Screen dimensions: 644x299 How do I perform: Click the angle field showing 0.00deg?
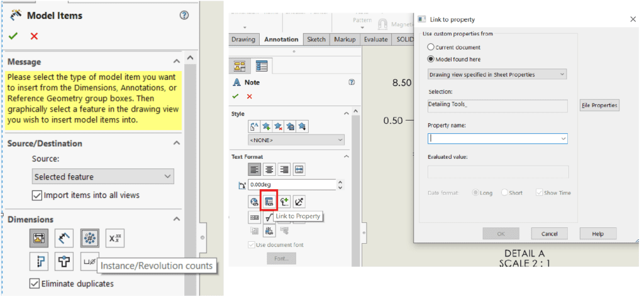292,185
